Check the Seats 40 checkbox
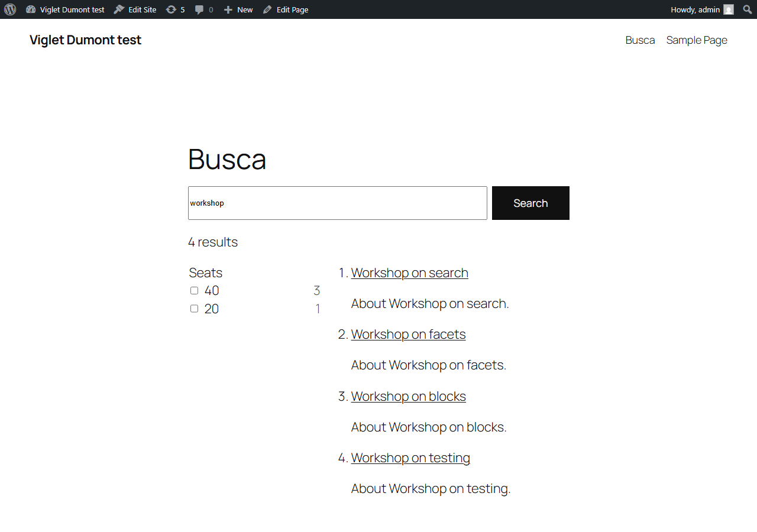 click(194, 291)
